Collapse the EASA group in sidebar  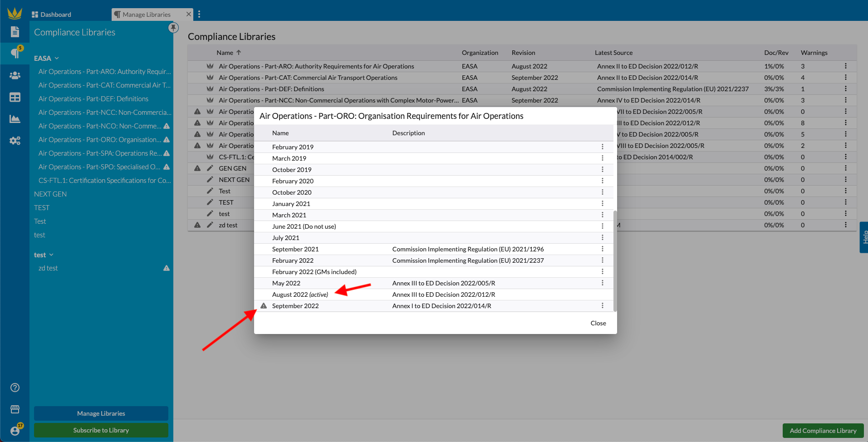[47, 58]
